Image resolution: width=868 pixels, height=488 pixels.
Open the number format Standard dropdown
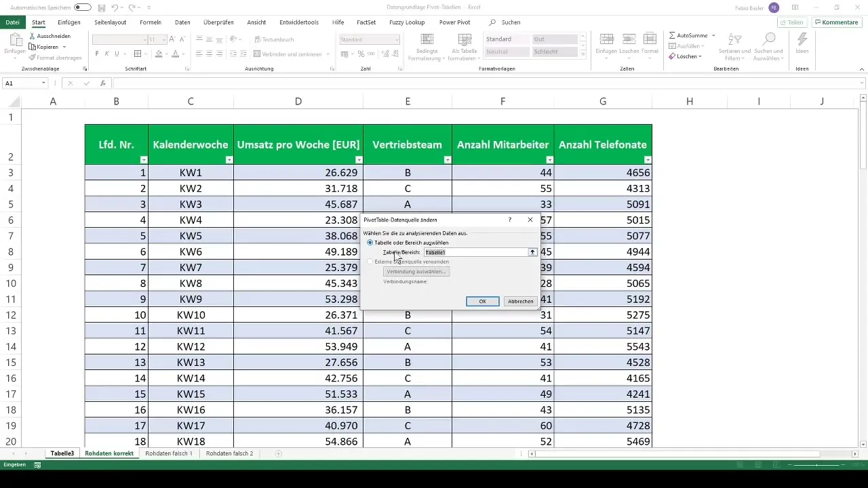(x=397, y=39)
